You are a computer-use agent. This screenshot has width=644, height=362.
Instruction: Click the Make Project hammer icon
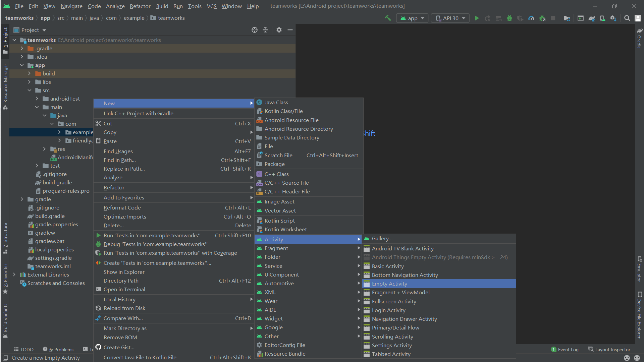(x=388, y=18)
